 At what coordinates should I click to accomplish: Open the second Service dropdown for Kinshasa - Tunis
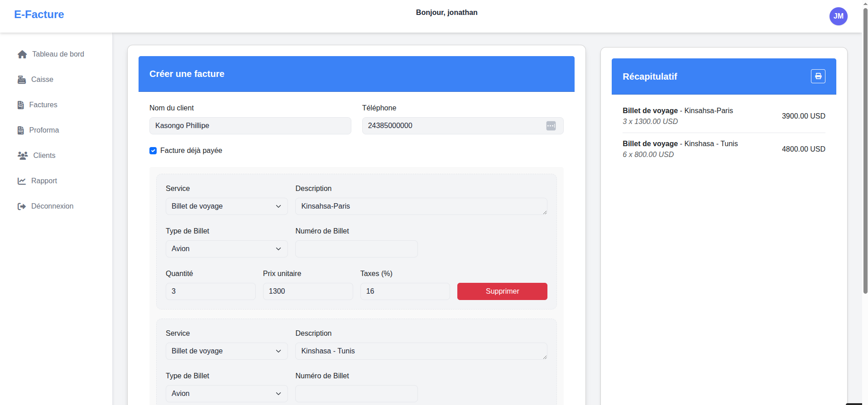(x=226, y=351)
